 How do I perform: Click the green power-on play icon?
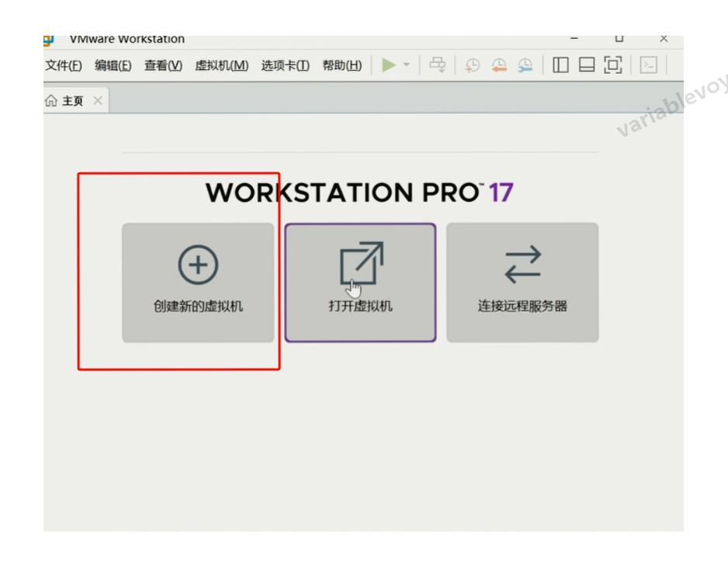pyautogui.click(x=388, y=65)
